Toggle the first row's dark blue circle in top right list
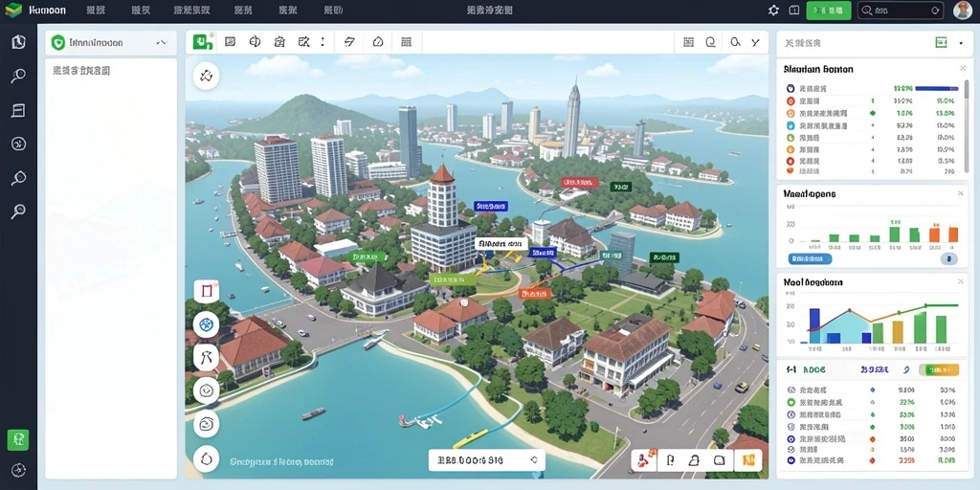 pos(790,89)
